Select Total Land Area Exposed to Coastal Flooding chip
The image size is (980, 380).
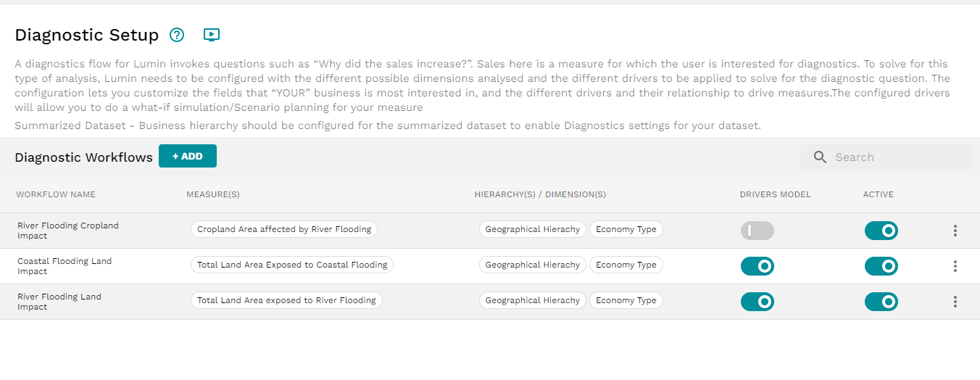[x=292, y=265]
